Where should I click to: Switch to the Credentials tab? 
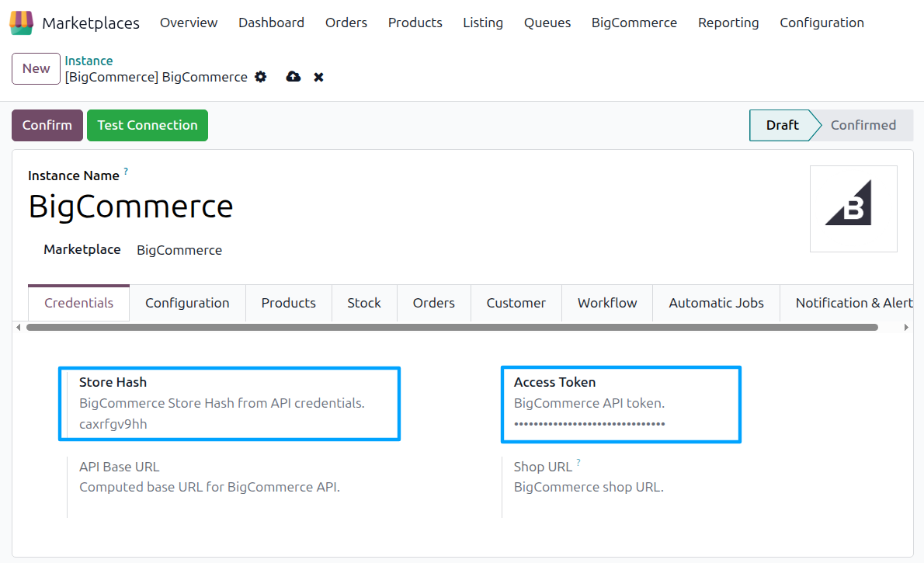[79, 303]
